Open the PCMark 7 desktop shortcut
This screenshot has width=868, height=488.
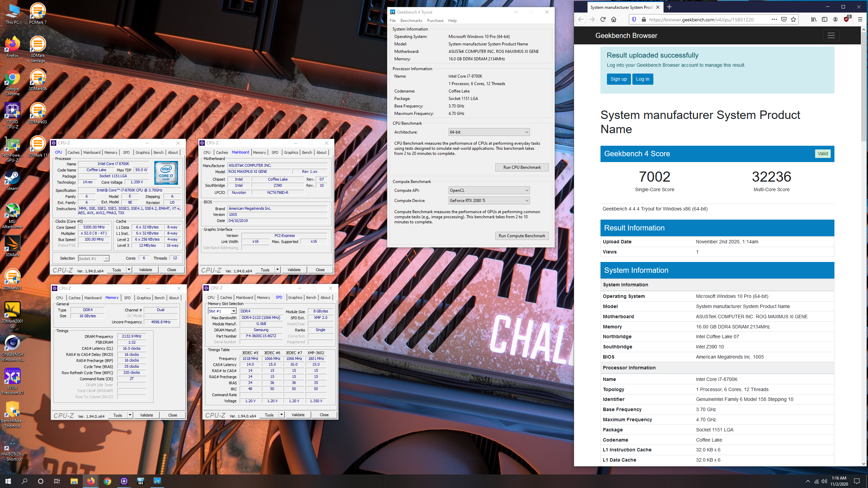click(x=38, y=14)
